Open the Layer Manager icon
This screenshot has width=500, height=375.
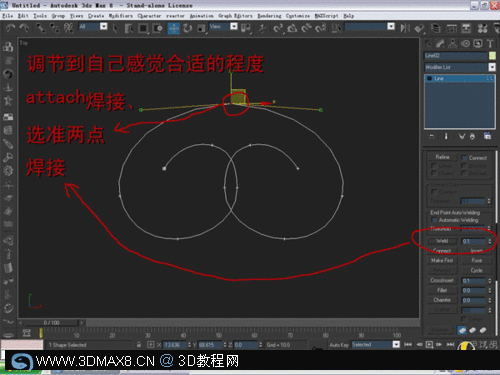coord(435,28)
